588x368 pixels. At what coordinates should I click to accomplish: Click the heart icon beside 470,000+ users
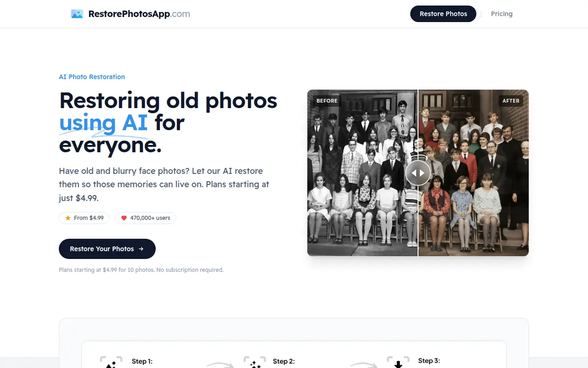click(124, 218)
